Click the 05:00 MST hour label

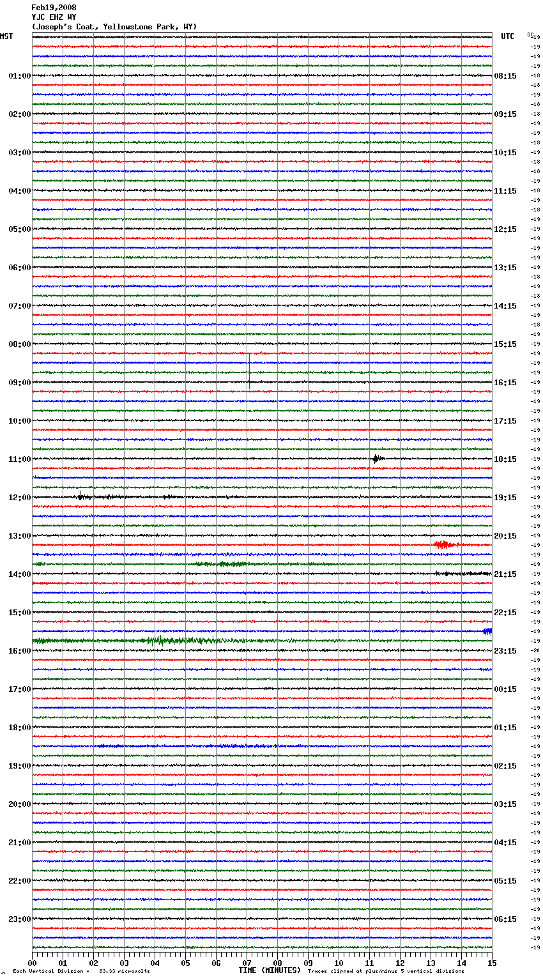pyautogui.click(x=20, y=229)
